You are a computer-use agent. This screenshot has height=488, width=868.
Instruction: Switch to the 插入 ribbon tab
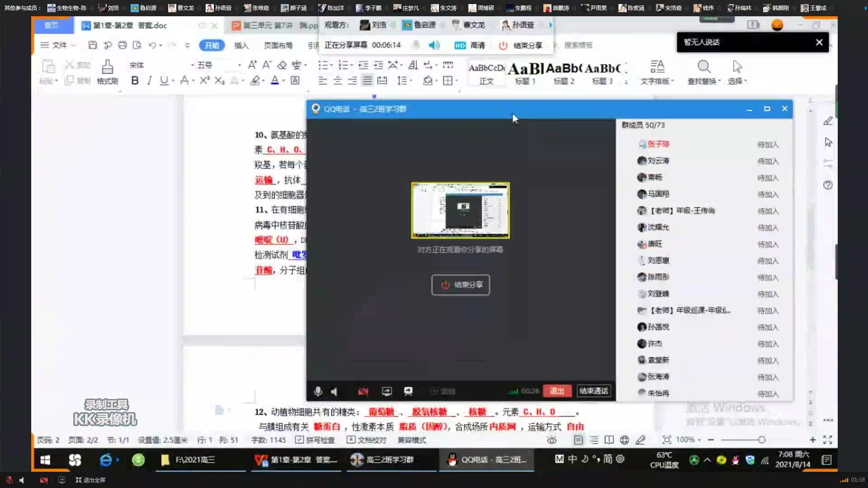241,45
